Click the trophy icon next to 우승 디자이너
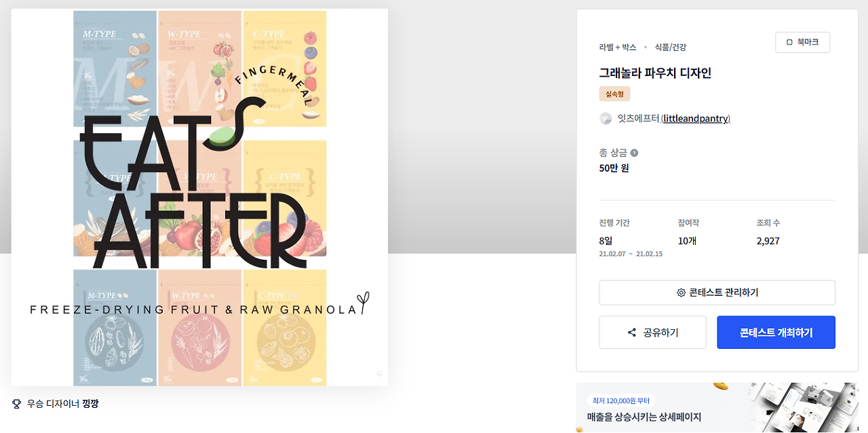 coord(17,404)
